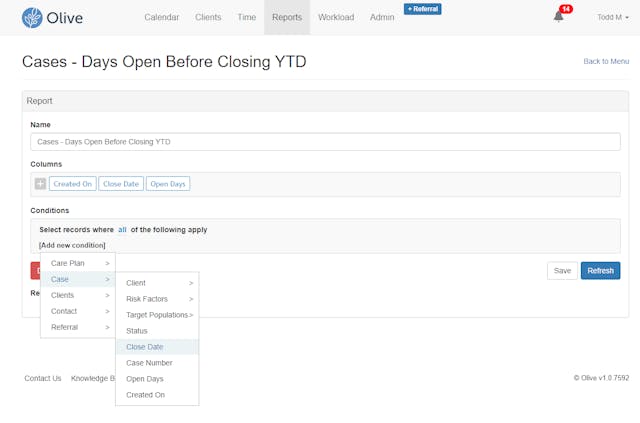Choose Open Days in Case submenu

158,379
